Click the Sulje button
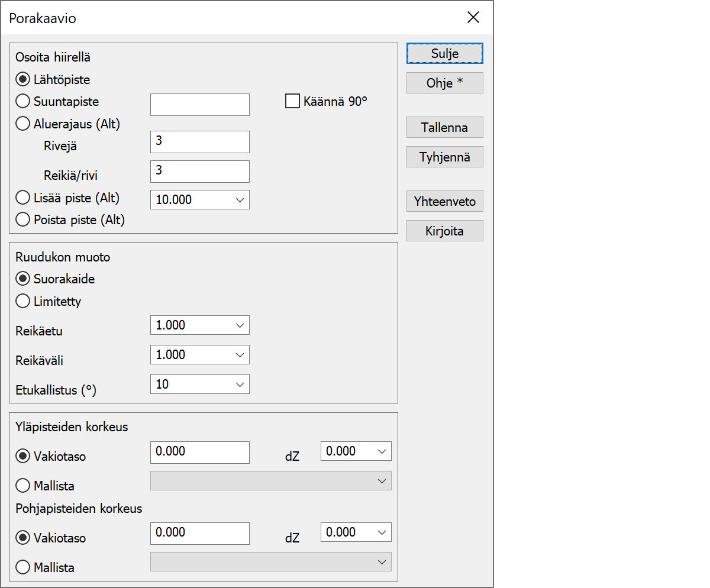The width and height of the screenshot is (710, 588). tap(444, 53)
